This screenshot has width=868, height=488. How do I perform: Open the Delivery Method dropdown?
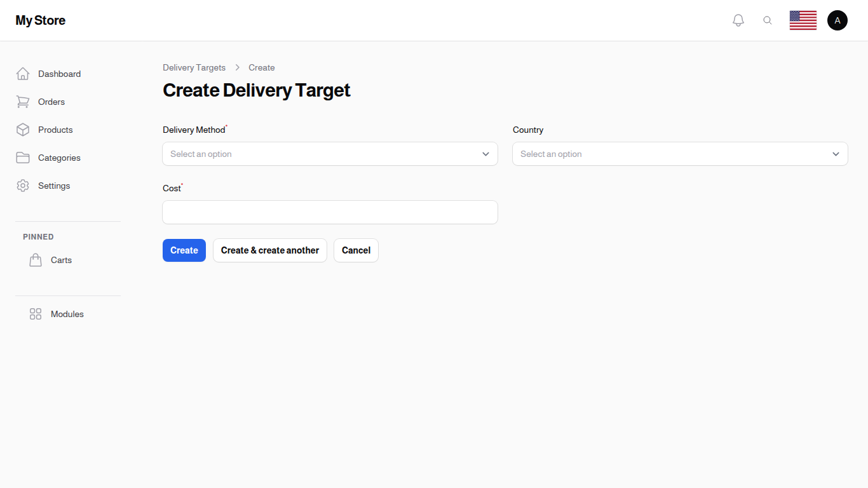pos(330,154)
